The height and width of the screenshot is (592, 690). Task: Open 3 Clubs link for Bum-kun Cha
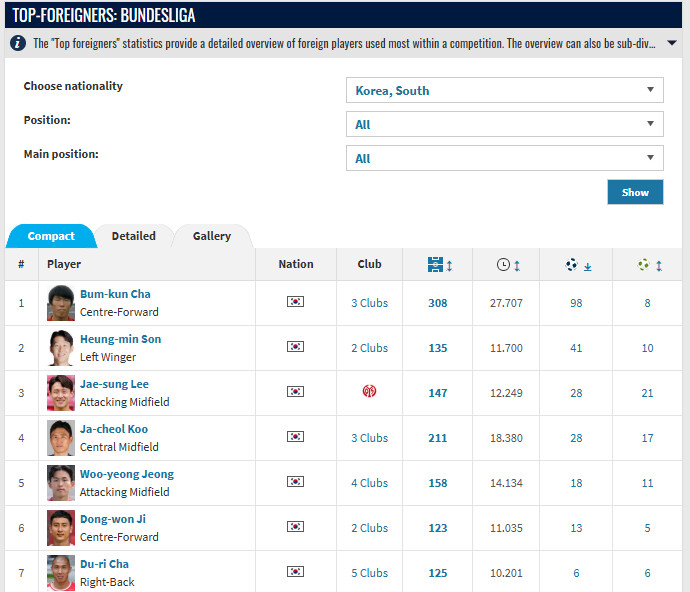tap(370, 303)
